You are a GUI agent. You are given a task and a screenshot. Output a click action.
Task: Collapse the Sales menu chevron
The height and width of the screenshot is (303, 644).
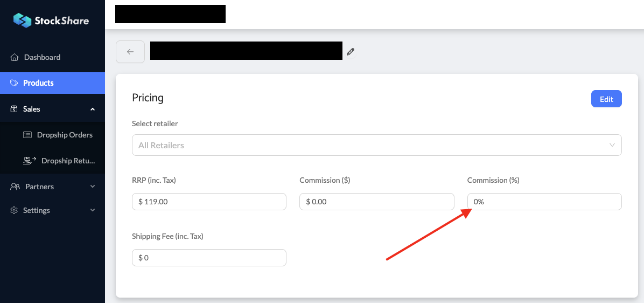click(93, 109)
